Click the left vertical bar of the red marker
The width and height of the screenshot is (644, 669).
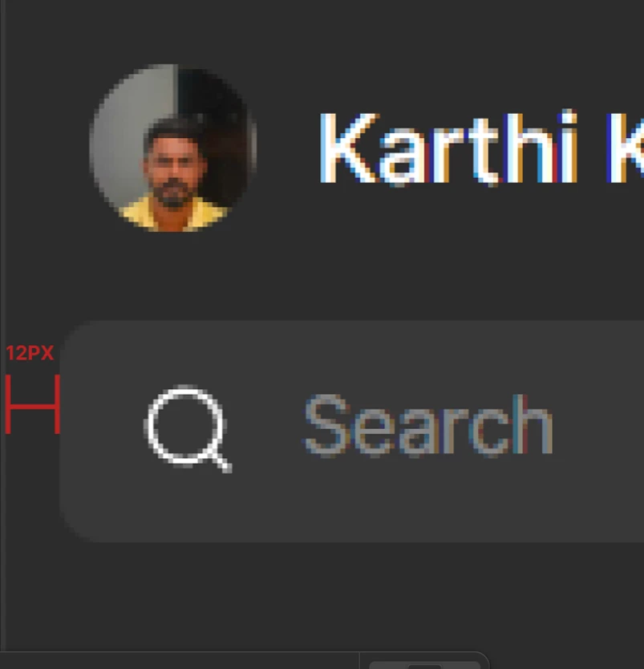pos(8,404)
